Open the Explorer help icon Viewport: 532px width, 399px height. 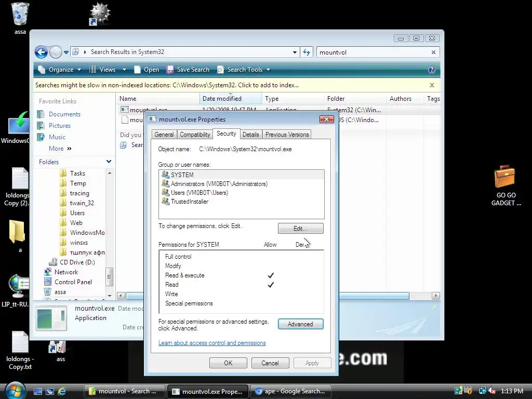(x=431, y=70)
